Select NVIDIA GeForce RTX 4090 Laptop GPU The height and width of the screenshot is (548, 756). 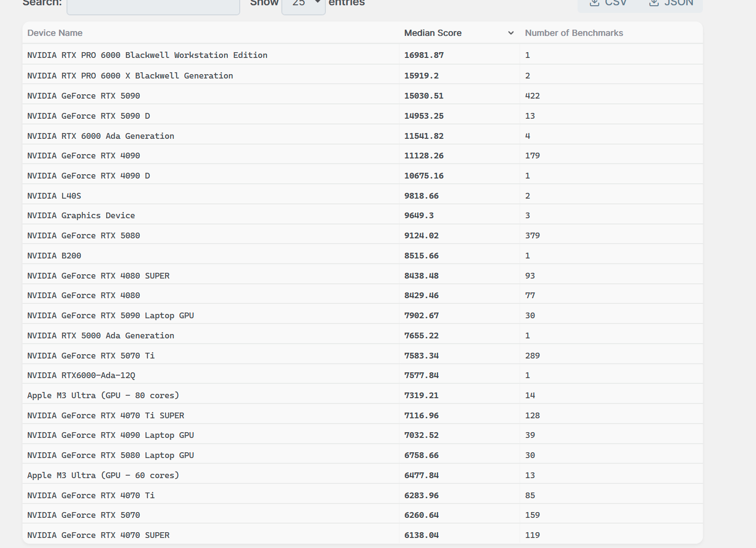coord(111,435)
